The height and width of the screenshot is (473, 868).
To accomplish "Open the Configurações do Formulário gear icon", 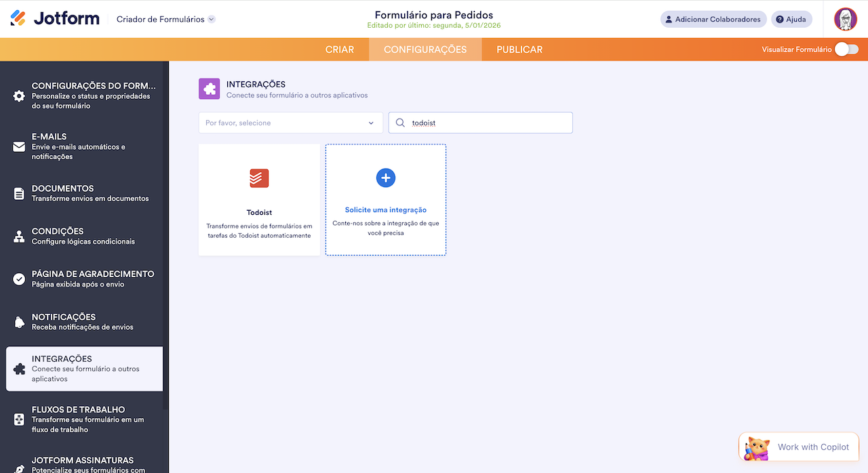I will [19, 96].
